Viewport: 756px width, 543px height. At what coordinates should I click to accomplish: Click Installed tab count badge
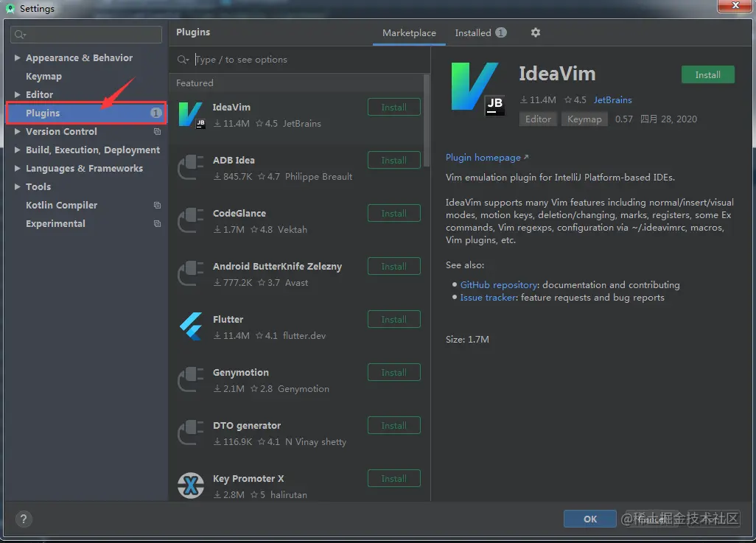pos(501,32)
